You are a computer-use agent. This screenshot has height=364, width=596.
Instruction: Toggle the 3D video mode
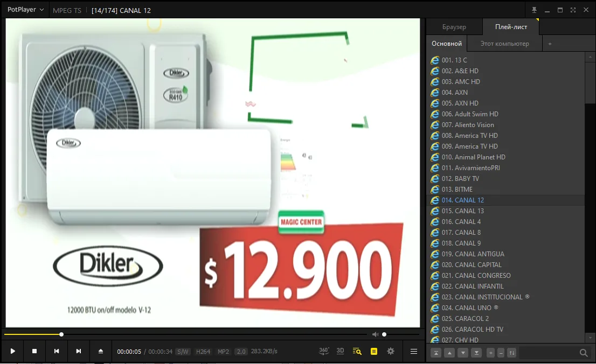pos(340,351)
